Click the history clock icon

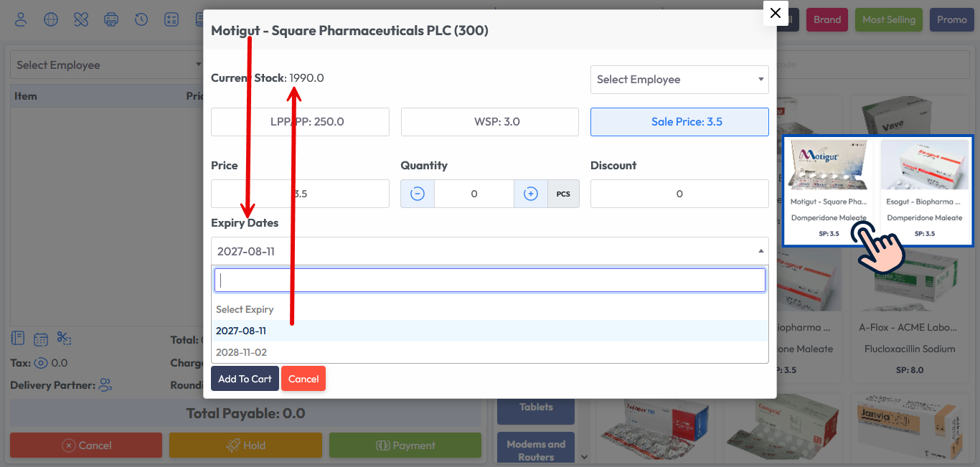(141, 19)
